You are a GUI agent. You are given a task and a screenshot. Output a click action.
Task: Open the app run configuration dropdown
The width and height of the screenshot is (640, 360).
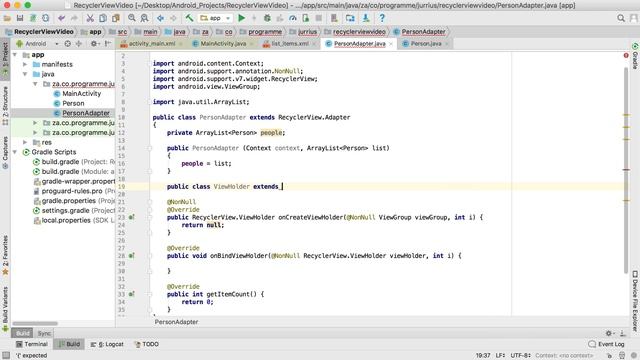pyautogui.click(x=216, y=18)
